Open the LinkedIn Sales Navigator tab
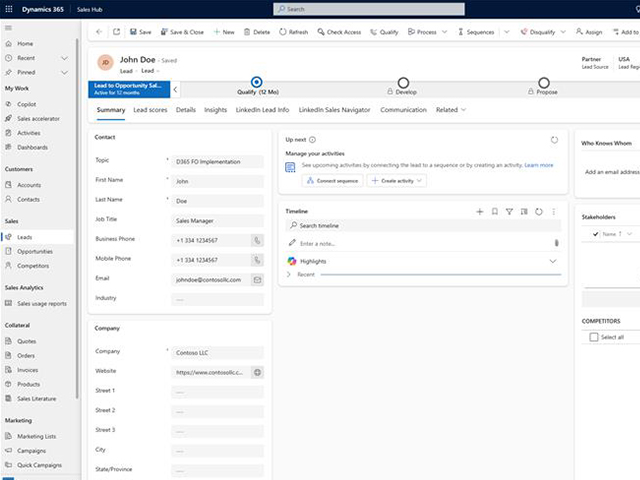This screenshot has width=640, height=480. (335, 110)
